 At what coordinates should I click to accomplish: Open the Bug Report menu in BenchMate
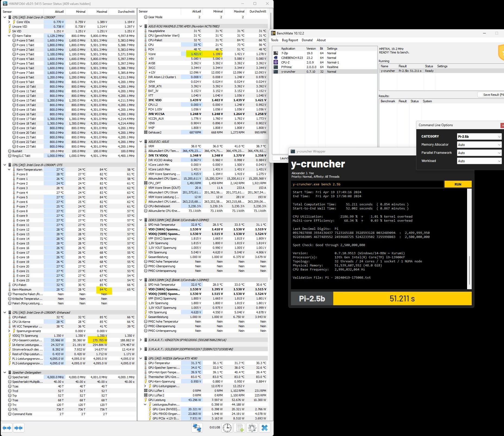pyautogui.click(x=290, y=40)
